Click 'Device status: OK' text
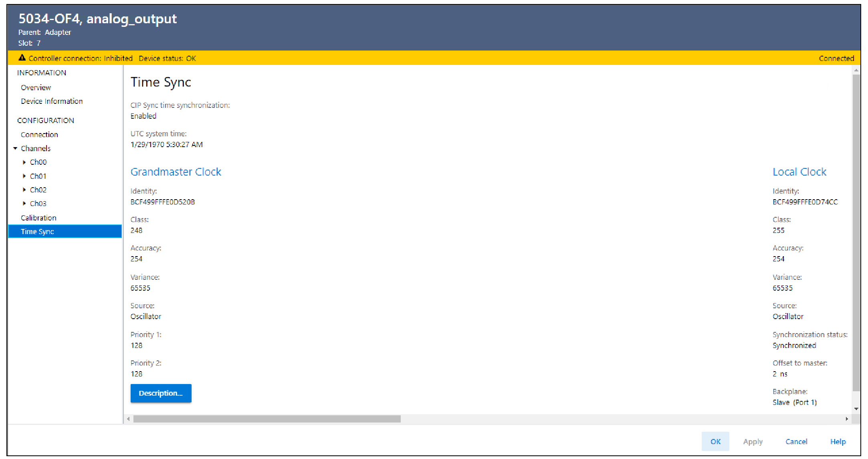Viewport: 868px width, 459px height. point(167,59)
